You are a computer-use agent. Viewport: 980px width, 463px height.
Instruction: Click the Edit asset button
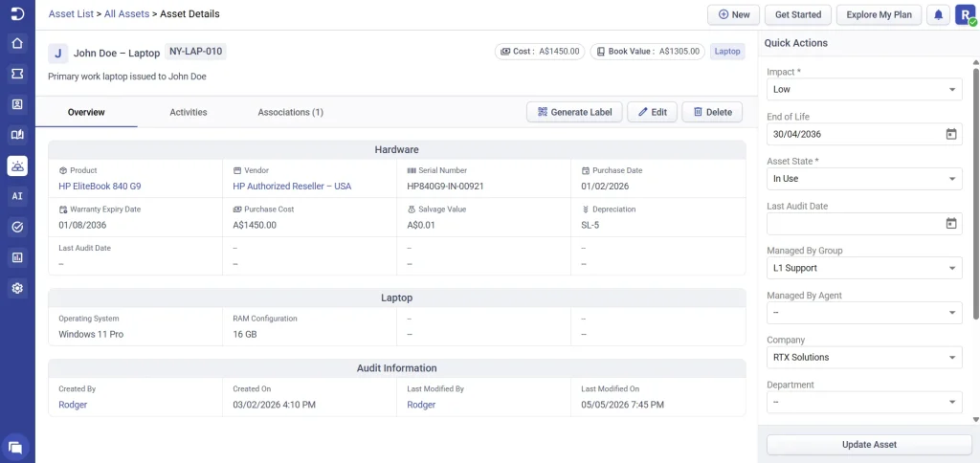652,113
